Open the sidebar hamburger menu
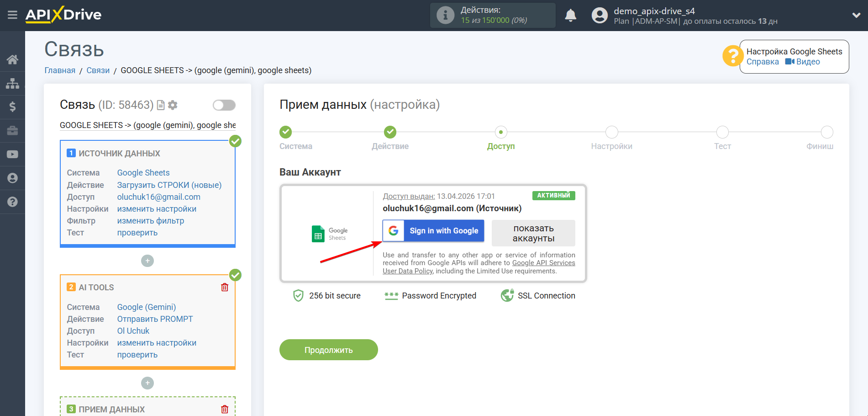Viewport: 868px width, 416px height. click(x=12, y=15)
